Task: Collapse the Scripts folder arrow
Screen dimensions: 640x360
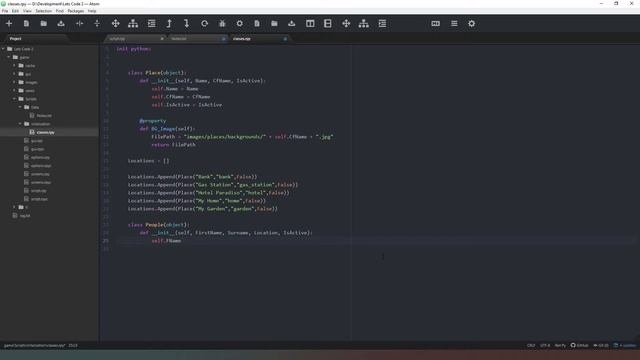Action: point(14,99)
